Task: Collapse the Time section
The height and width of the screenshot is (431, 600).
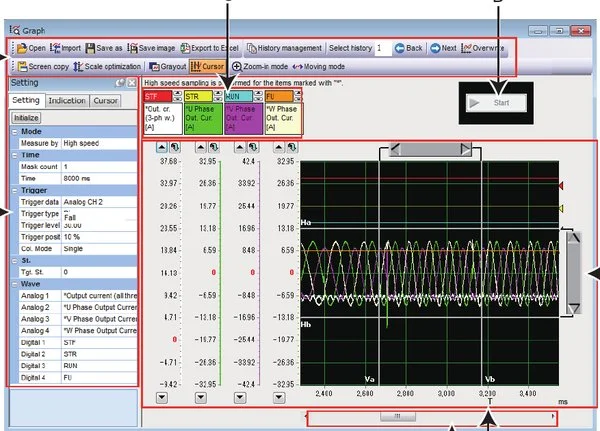Action: (x=15, y=155)
